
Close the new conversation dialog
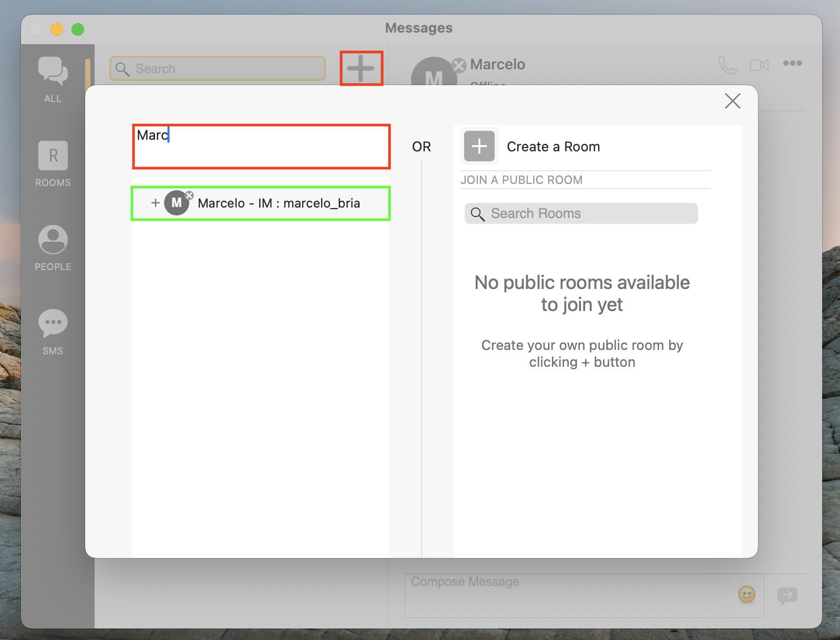pyautogui.click(x=732, y=101)
